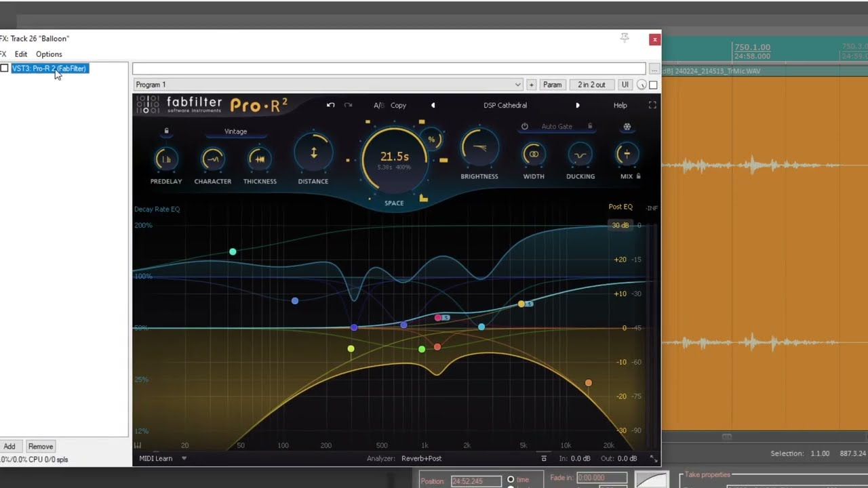Undo the last plugin change
Screen dimensions: 868x488
pos(330,105)
